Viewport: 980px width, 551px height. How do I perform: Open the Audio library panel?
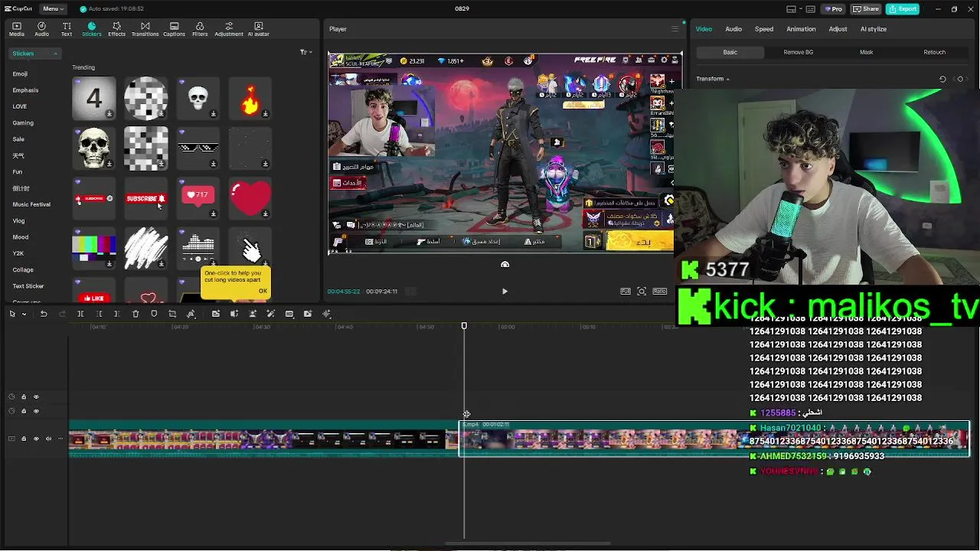click(x=41, y=29)
